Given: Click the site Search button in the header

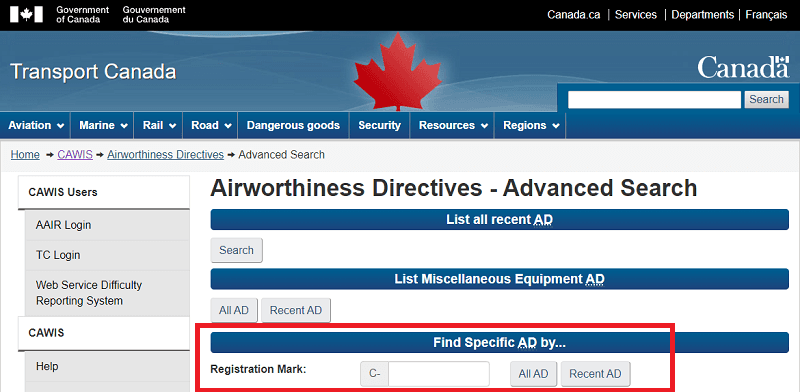Looking at the screenshot, I should (766, 100).
